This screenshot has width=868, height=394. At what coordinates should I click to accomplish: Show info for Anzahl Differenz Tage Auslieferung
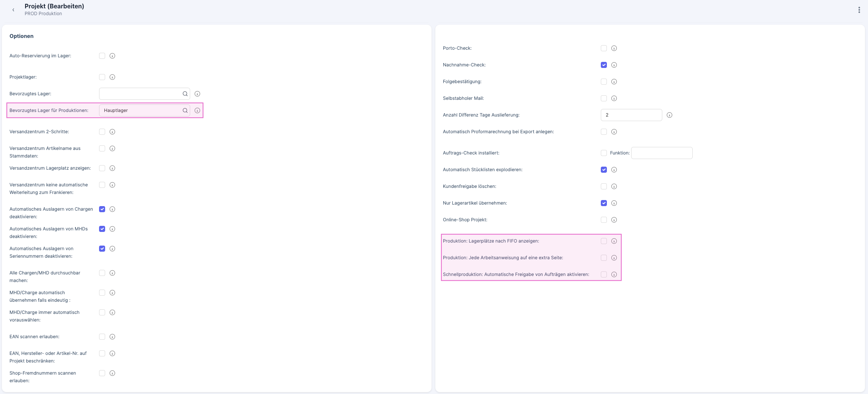point(670,115)
